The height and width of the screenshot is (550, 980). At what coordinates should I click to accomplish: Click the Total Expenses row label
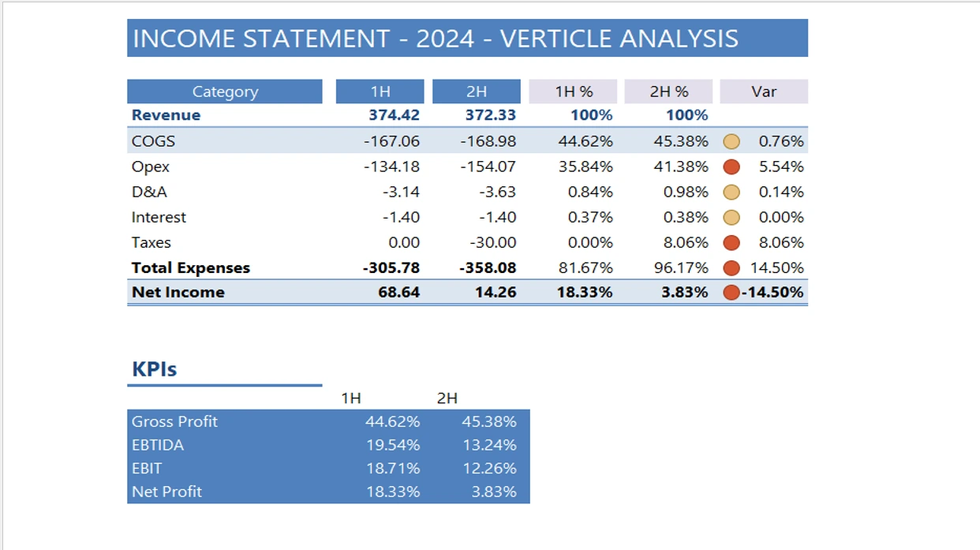pos(191,268)
